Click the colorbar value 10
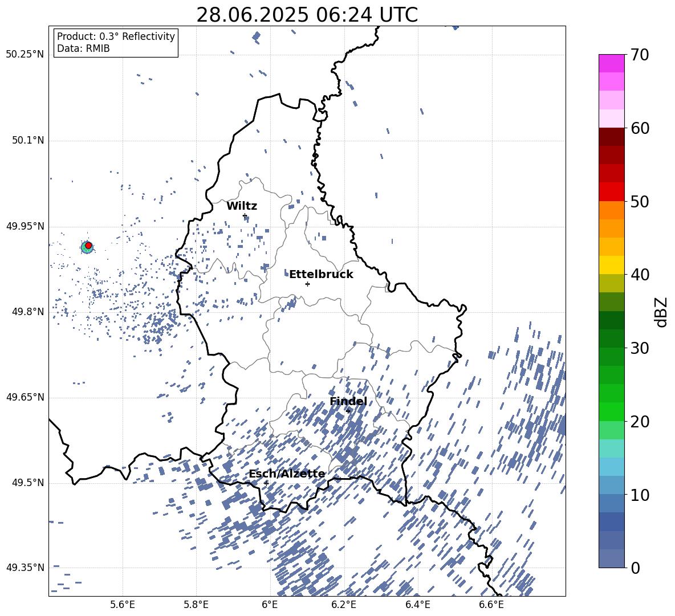 click(x=640, y=495)
